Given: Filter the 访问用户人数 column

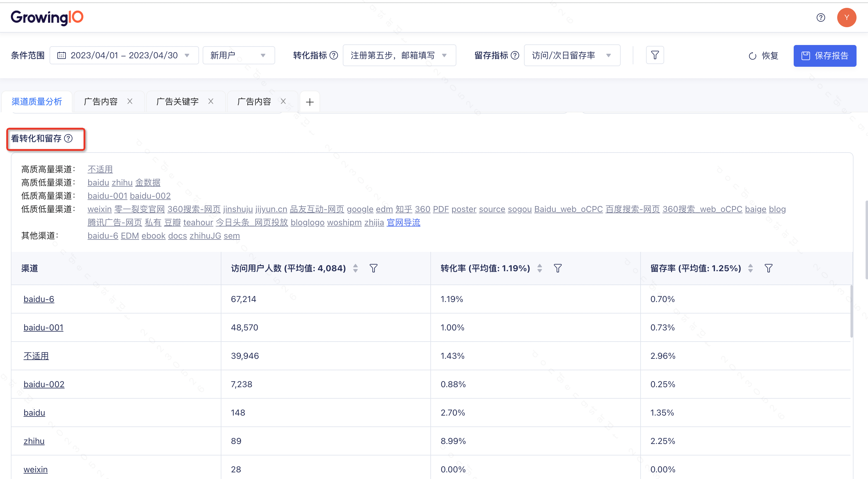Looking at the screenshot, I should point(373,268).
